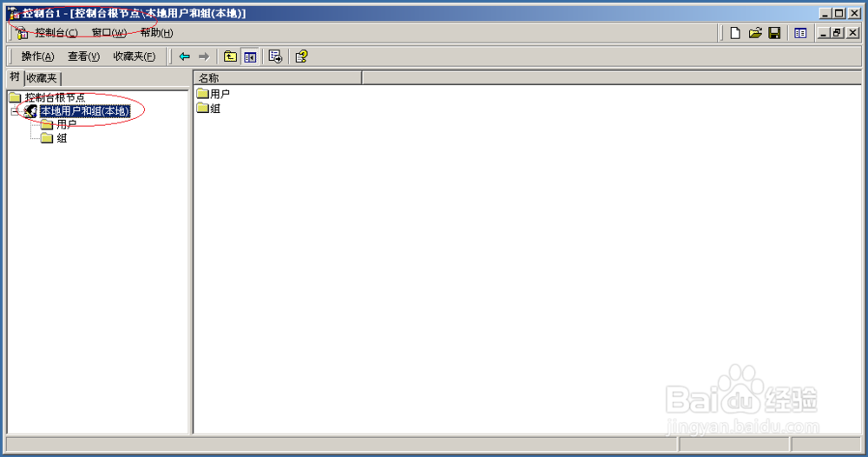Click the Export list toolbar icon
This screenshot has height=457, width=868.
point(275,56)
